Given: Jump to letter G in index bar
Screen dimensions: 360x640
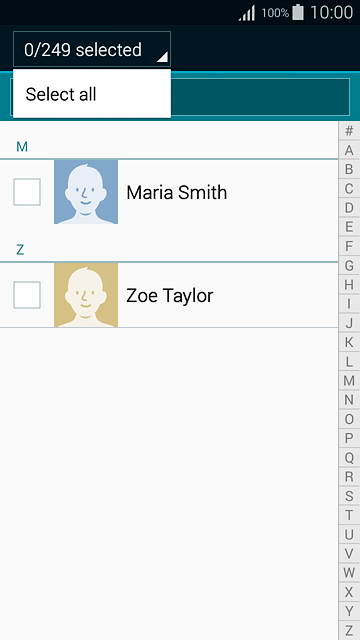Looking at the screenshot, I should tap(349, 266).
